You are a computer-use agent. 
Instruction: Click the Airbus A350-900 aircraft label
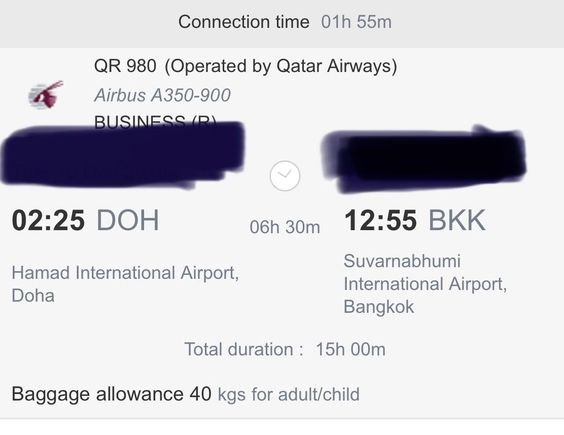[162, 95]
